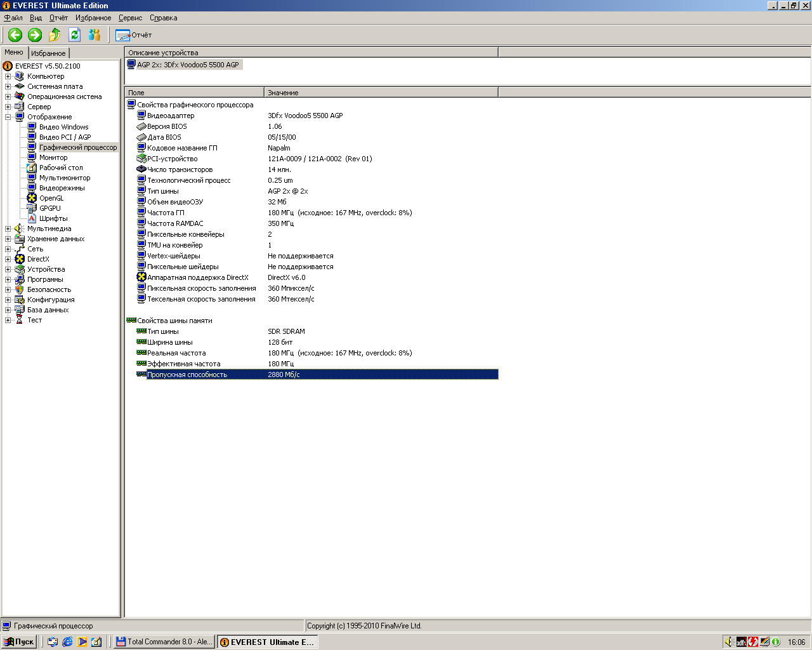Viewport: 812px width, 650px height.
Task: Select EVEREST v5.50.2100 root in the tree
Action: 48,66
